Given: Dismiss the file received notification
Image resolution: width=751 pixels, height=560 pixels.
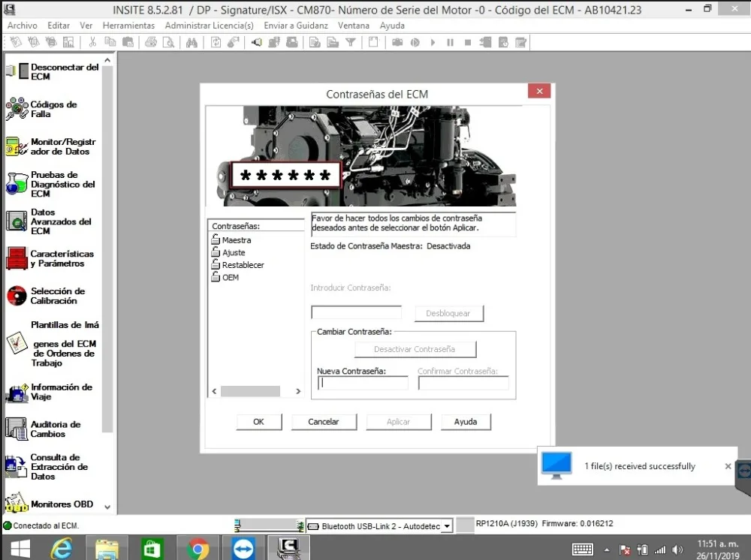Looking at the screenshot, I should 728,466.
